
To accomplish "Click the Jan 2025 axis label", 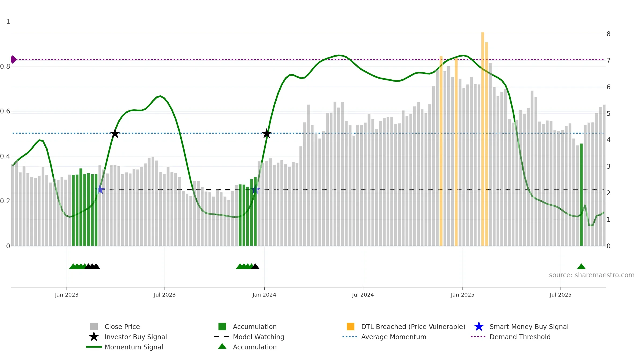I will coord(463,295).
